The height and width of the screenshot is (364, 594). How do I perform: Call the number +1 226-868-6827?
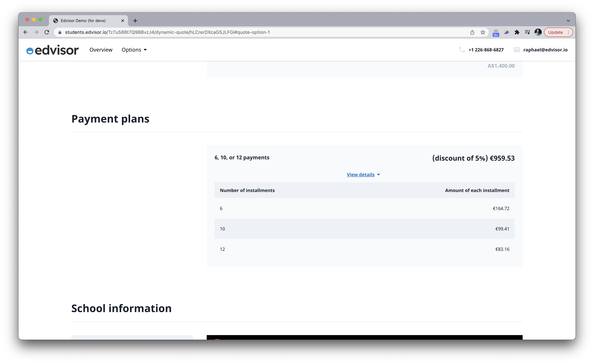point(486,50)
